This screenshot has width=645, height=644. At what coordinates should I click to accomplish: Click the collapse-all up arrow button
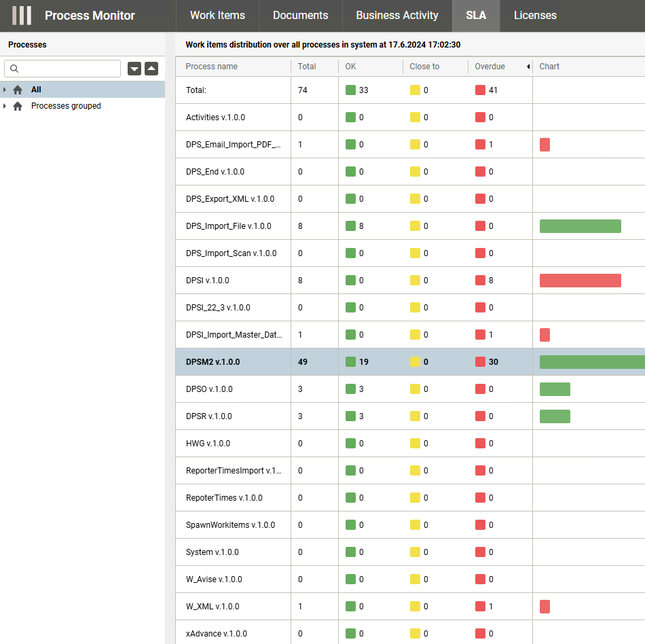[151, 69]
